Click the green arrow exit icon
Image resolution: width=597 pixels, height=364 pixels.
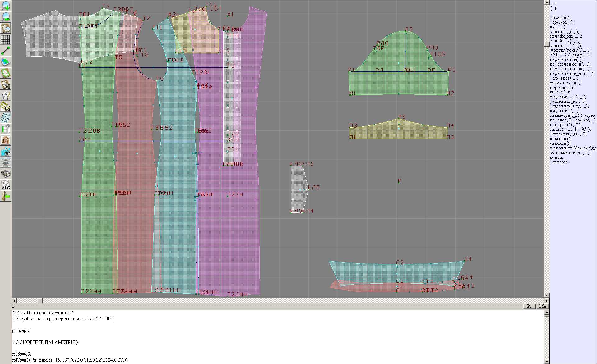click(6, 196)
